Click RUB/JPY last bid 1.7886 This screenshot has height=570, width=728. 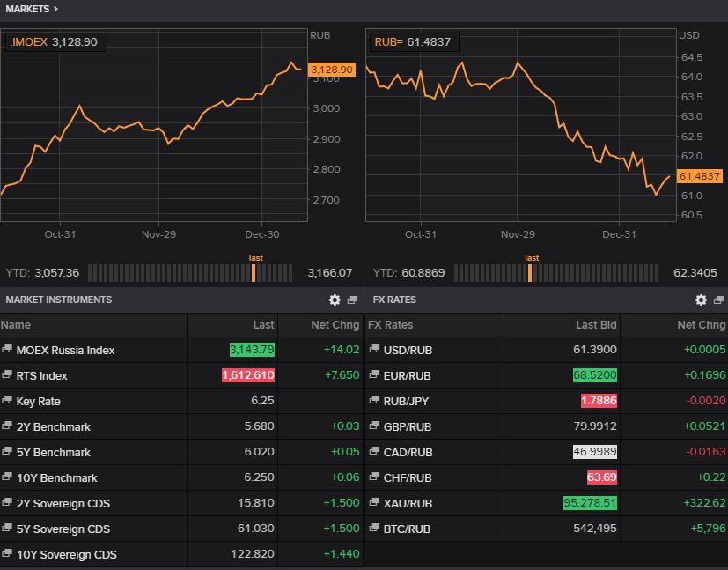click(599, 401)
